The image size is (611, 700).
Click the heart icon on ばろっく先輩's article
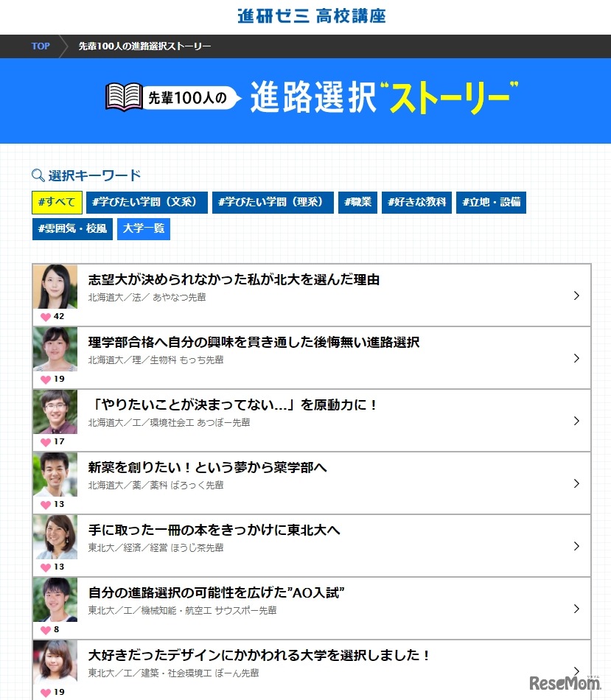pyautogui.click(x=46, y=504)
